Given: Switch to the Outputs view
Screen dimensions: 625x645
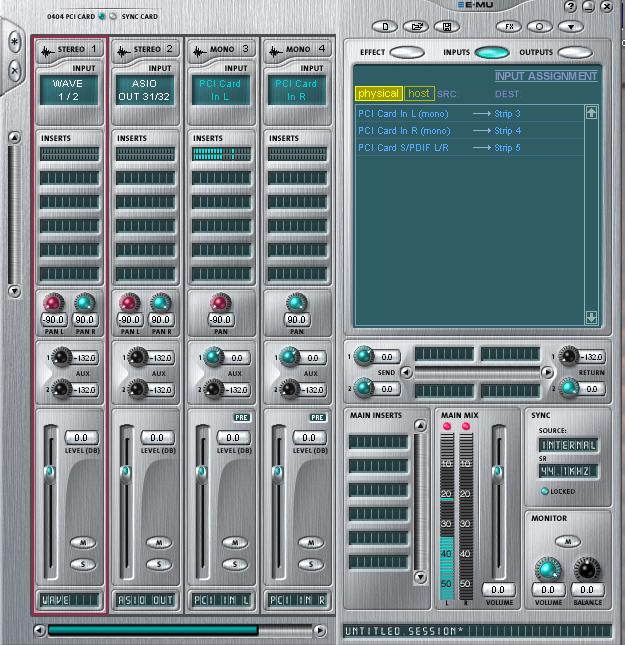Looking at the screenshot, I should [574, 52].
